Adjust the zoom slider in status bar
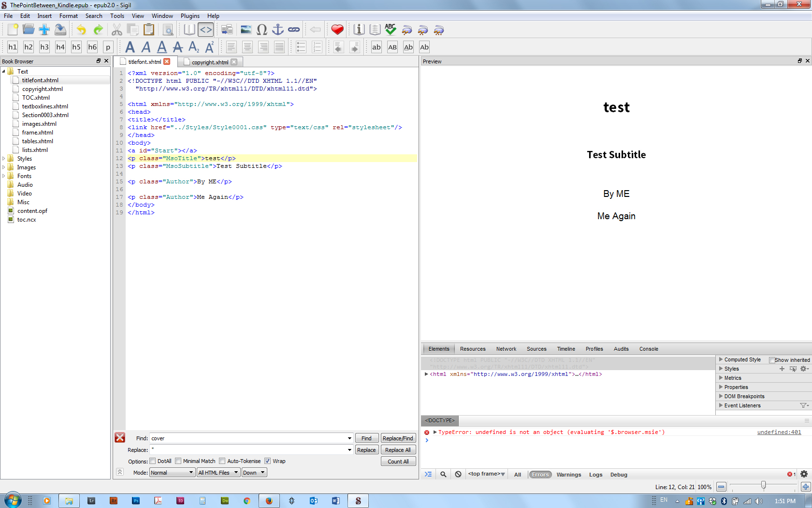 pyautogui.click(x=763, y=485)
